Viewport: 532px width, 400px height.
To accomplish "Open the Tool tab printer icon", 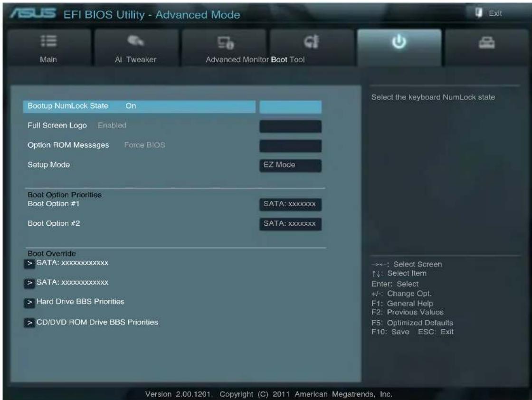I will [x=486, y=43].
